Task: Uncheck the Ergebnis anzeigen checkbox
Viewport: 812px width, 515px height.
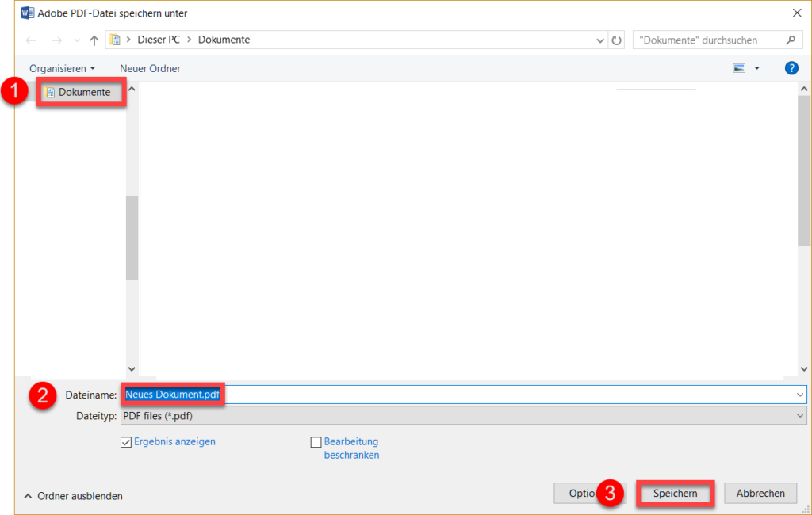Action: [x=125, y=441]
